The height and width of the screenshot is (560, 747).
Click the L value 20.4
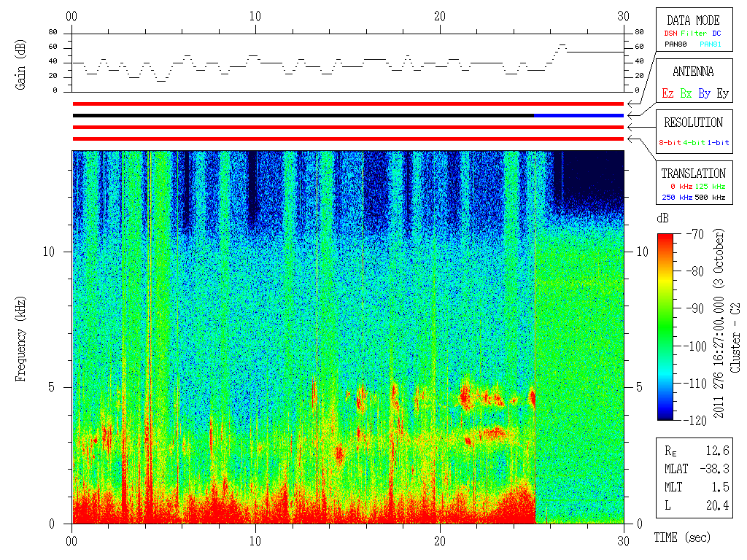tap(718, 506)
